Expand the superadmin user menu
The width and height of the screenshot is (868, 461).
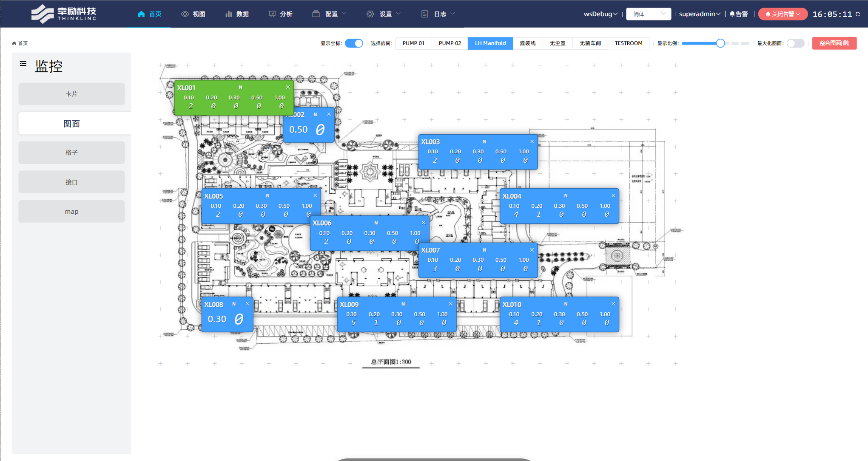[x=700, y=14]
